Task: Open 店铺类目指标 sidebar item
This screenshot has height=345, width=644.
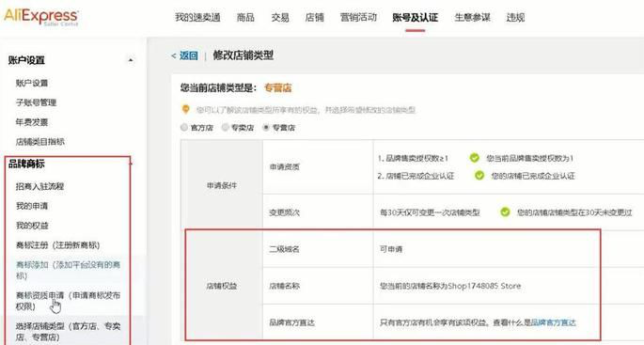Action: 39,142
